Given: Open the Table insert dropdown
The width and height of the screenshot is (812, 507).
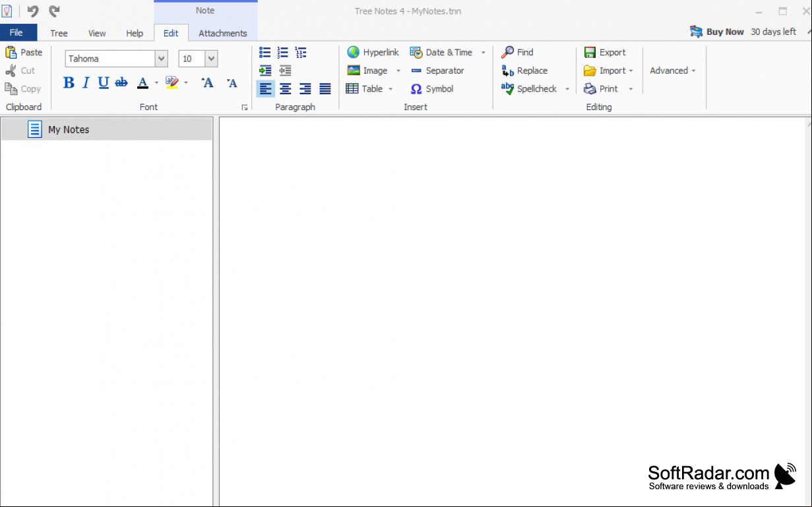Looking at the screenshot, I should pos(390,89).
